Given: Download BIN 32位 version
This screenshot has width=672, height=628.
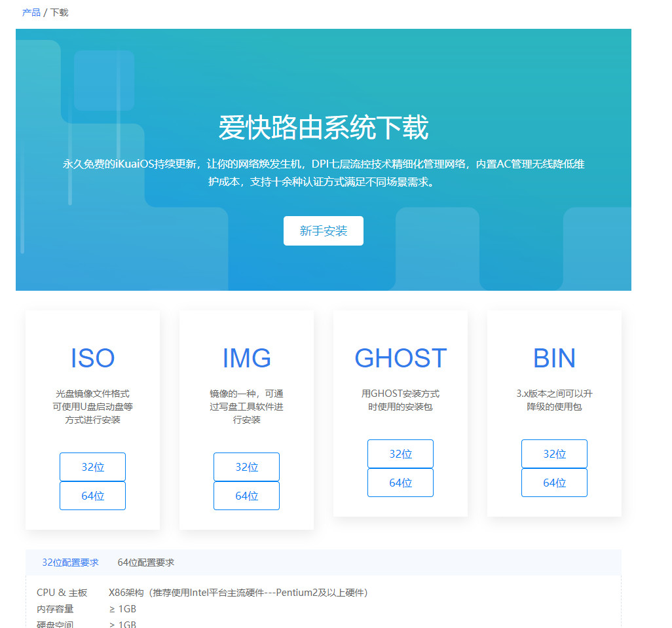Looking at the screenshot, I should [x=554, y=454].
